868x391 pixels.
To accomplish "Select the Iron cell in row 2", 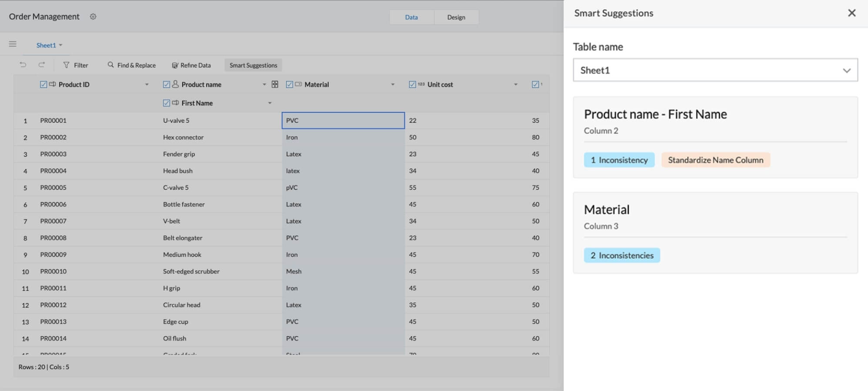I will [343, 137].
